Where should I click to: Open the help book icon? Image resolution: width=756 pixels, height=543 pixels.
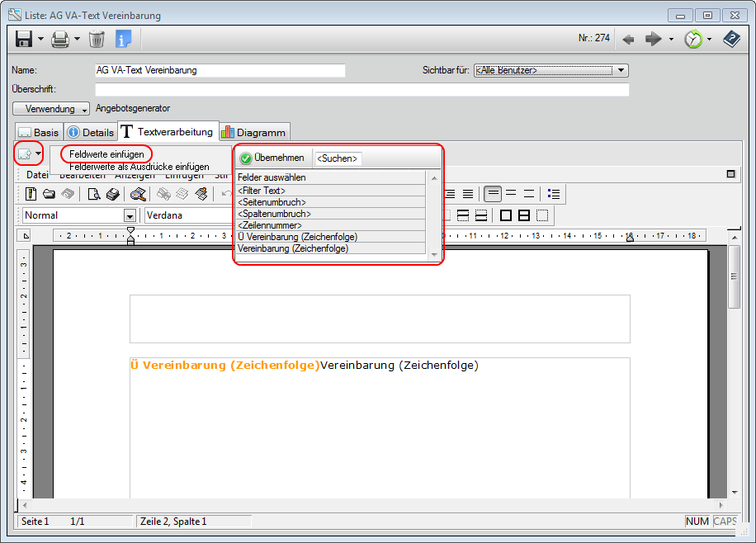tap(731, 39)
